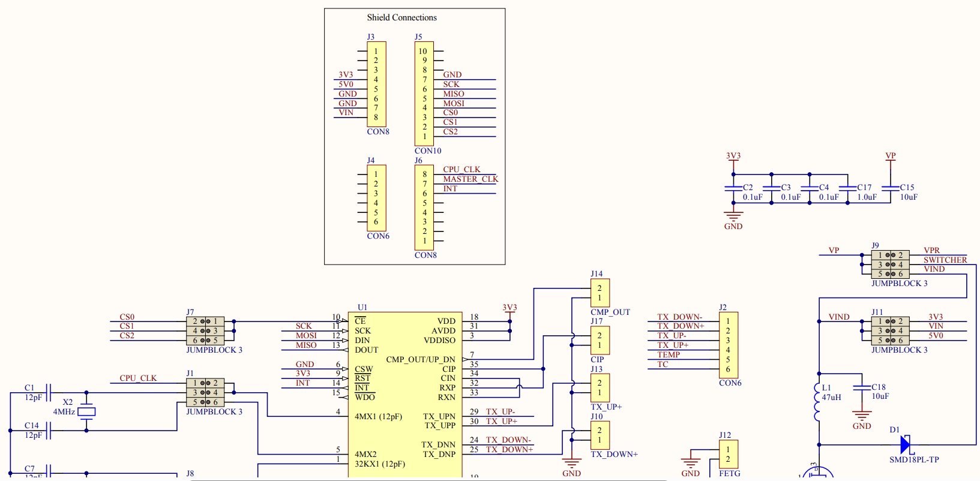Select the X2 4MHz crystal symbol
The width and height of the screenshot is (980, 481).
[x=86, y=411]
